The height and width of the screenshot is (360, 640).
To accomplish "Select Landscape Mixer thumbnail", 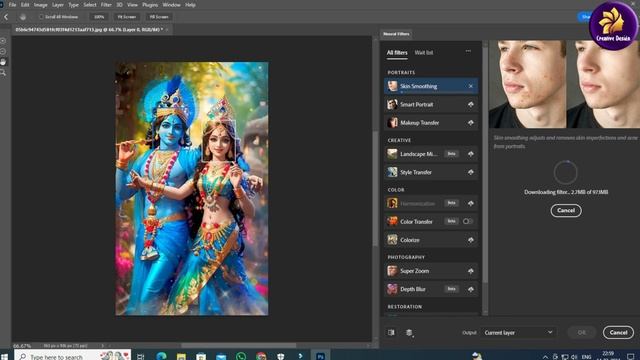I will click(x=392, y=154).
